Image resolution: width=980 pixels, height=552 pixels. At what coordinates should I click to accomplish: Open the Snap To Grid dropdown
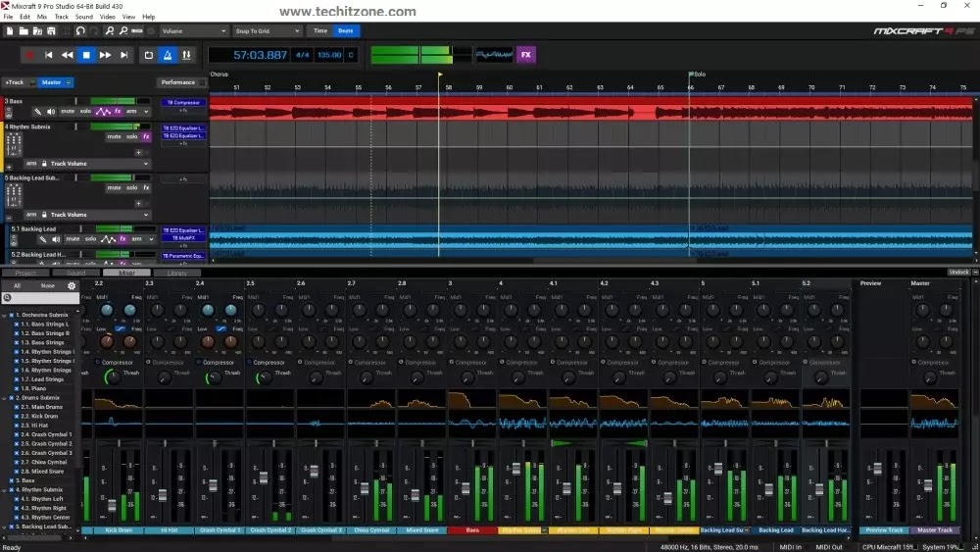(268, 30)
